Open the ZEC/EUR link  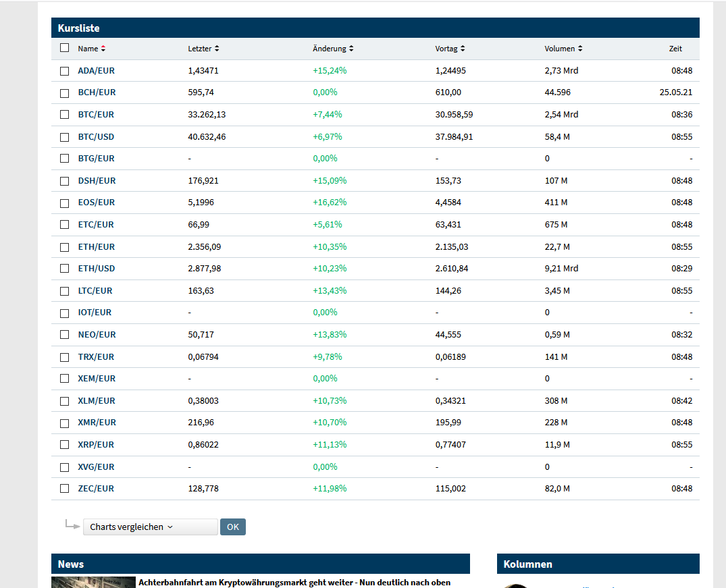(x=96, y=489)
